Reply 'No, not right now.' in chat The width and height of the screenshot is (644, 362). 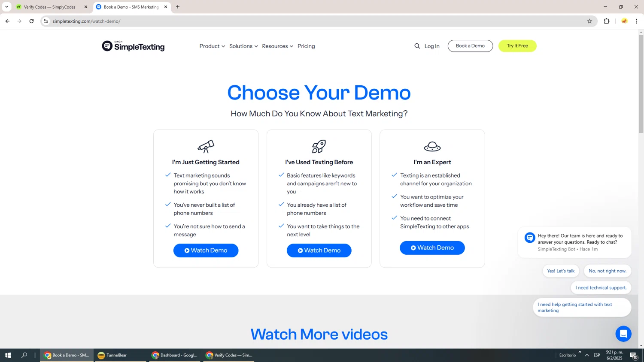[x=608, y=271]
